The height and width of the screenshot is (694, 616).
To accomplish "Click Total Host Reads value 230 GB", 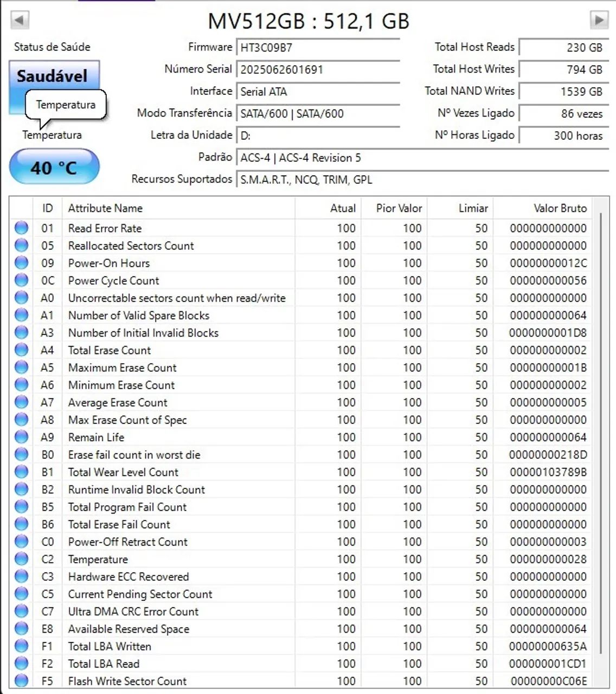I will tap(564, 47).
